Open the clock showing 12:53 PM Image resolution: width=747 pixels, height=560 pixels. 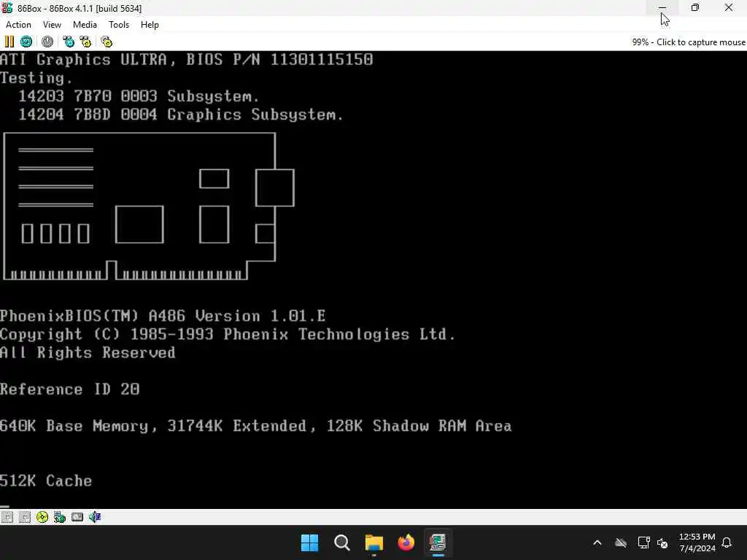(697, 542)
